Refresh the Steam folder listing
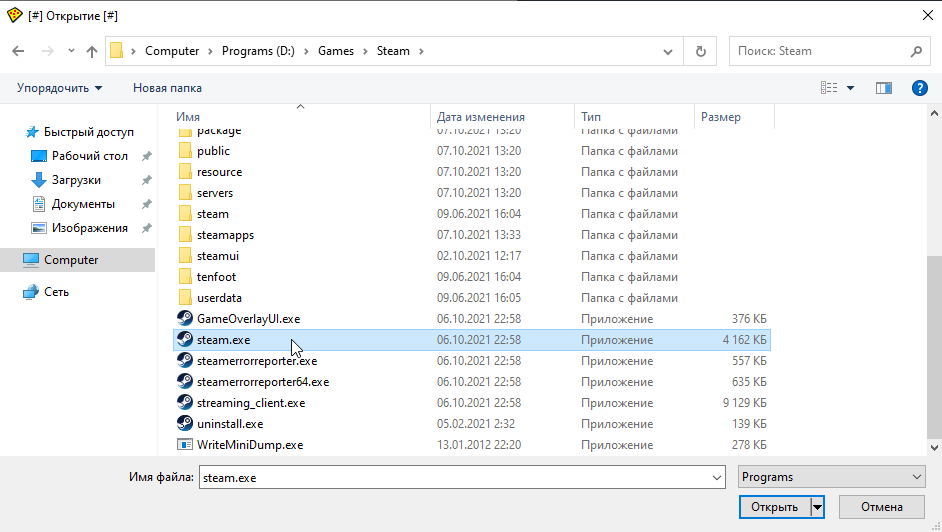942x532 pixels. click(x=700, y=51)
